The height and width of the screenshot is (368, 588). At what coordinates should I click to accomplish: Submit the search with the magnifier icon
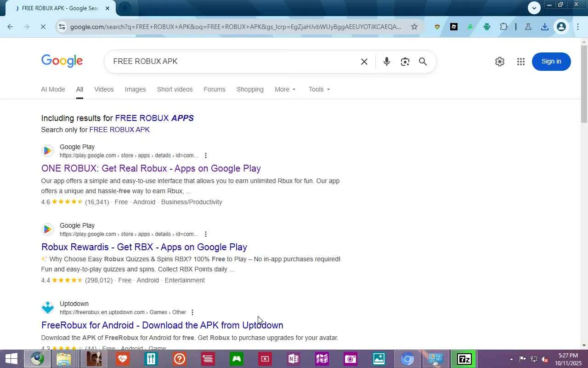tap(423, 62)
